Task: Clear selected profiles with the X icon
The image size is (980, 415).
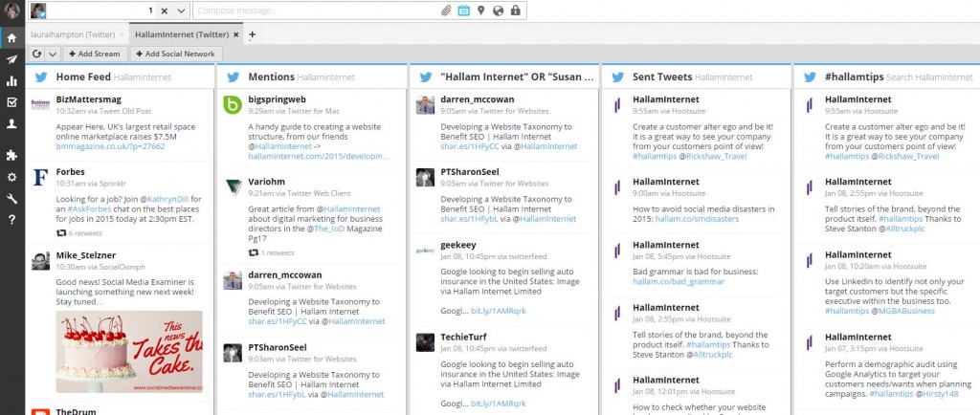Action: (x=164, y=11)
